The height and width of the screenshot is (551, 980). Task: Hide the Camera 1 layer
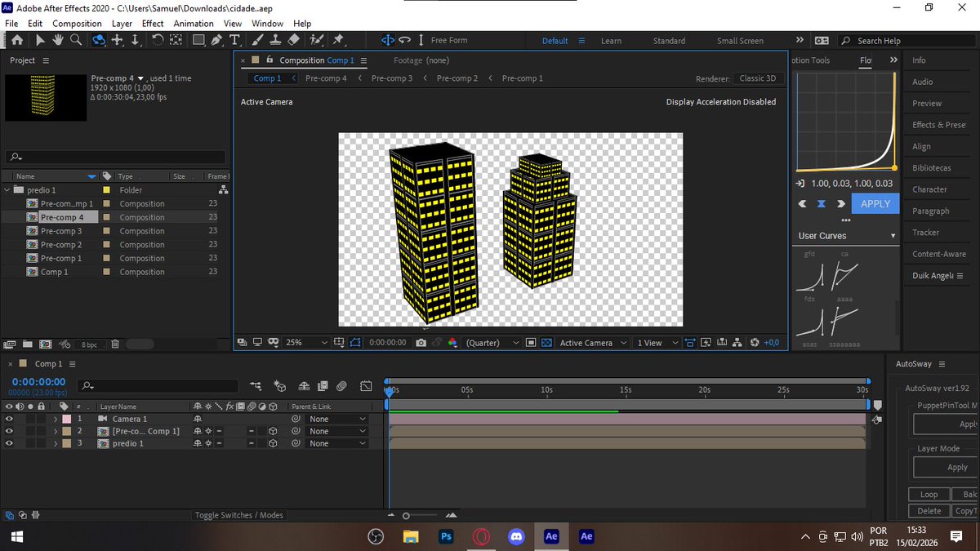[x=9, y=419]
